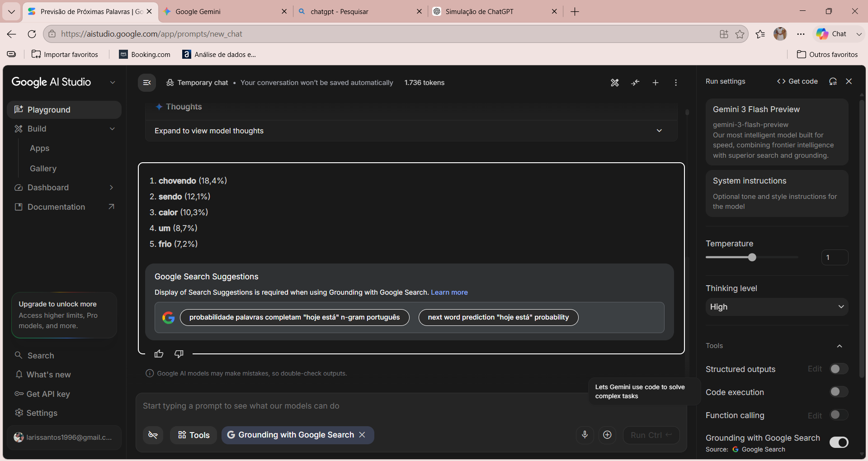
Task: Enable the Code execution switch
Action: [x=839, y=392]
